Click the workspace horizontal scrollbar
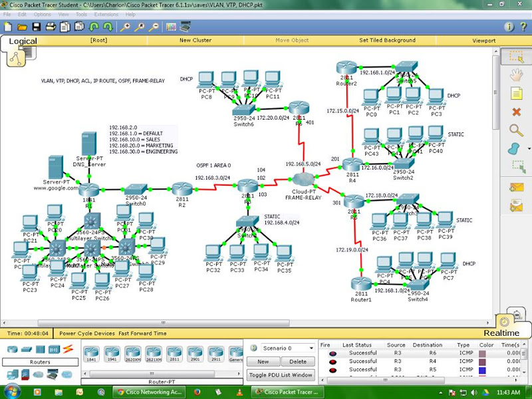 coord(164,323)
